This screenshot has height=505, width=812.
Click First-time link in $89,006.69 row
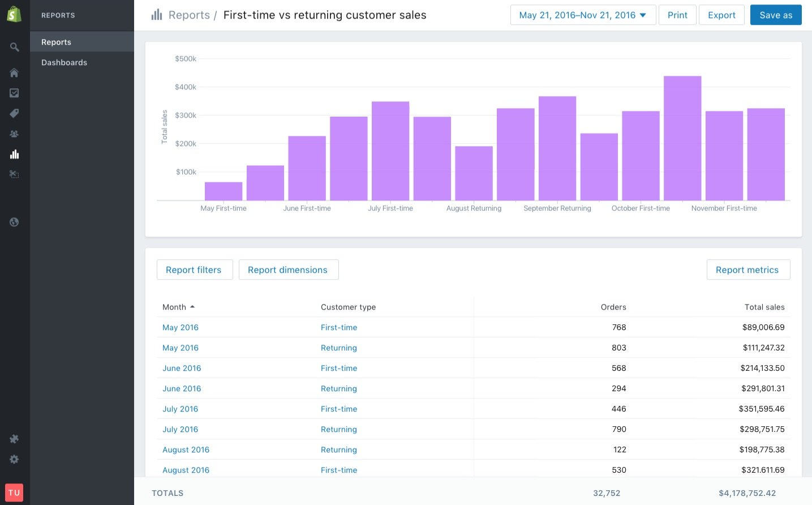(x=339, y=327)
